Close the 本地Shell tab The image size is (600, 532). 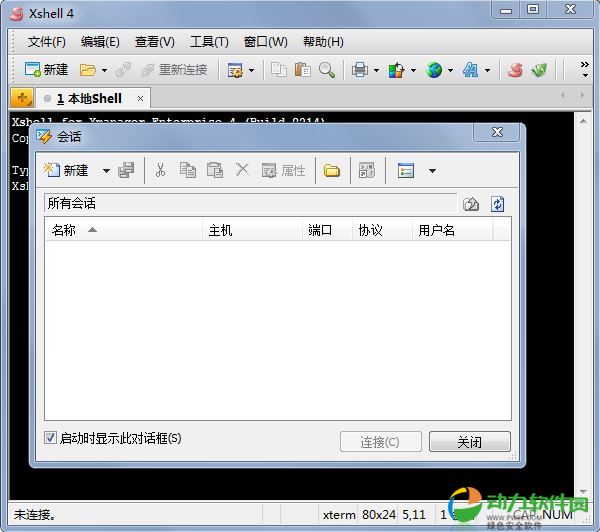140,99
